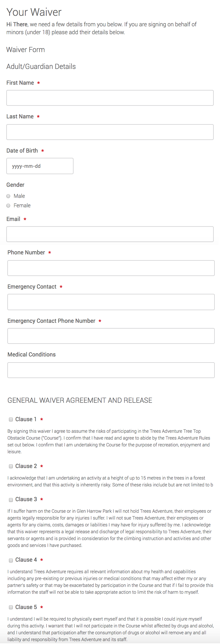Open the Date of Birth field

pos(40,166)
